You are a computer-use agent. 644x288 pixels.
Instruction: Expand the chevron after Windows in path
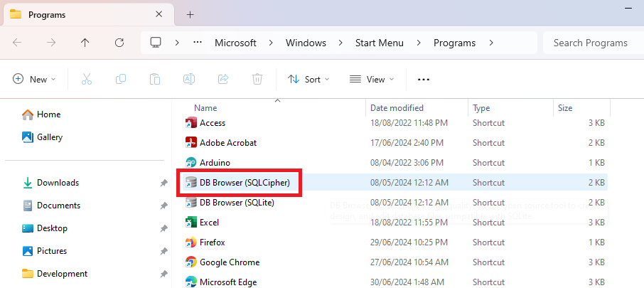(341, 43)
